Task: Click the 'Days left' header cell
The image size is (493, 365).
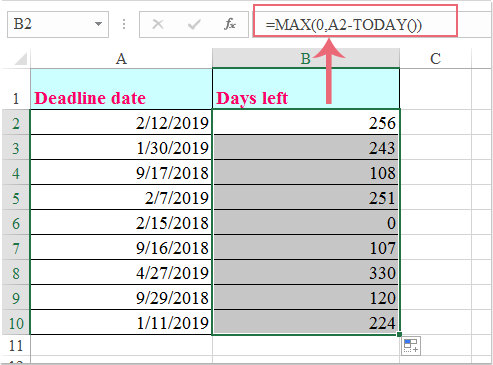Action: point(306,89)
